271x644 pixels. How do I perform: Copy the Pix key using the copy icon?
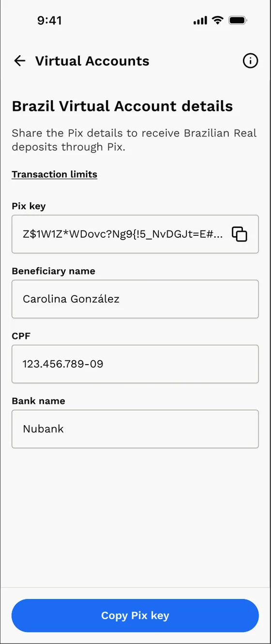point(240,234)
